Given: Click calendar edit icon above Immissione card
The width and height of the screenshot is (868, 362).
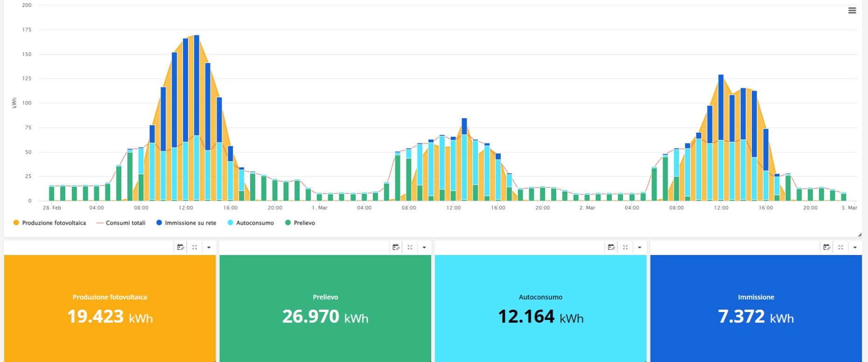Looking at the screenshot, I should pyautogui.click(x=826, y=247).
